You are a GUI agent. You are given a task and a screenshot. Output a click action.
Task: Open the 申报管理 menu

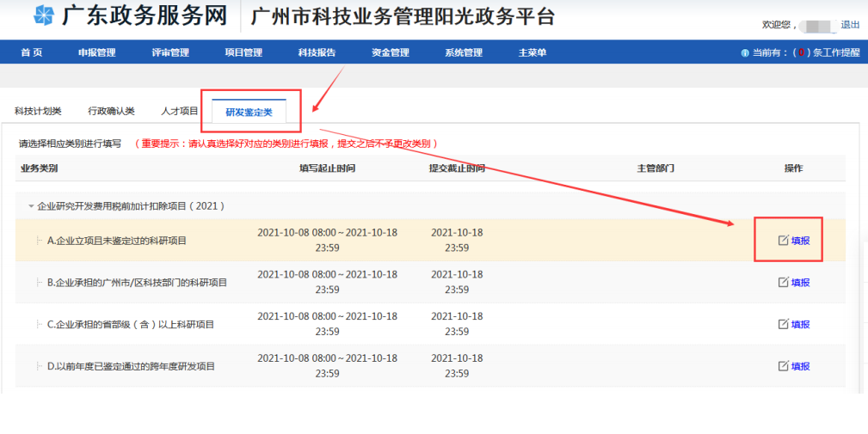pos(97,53)
